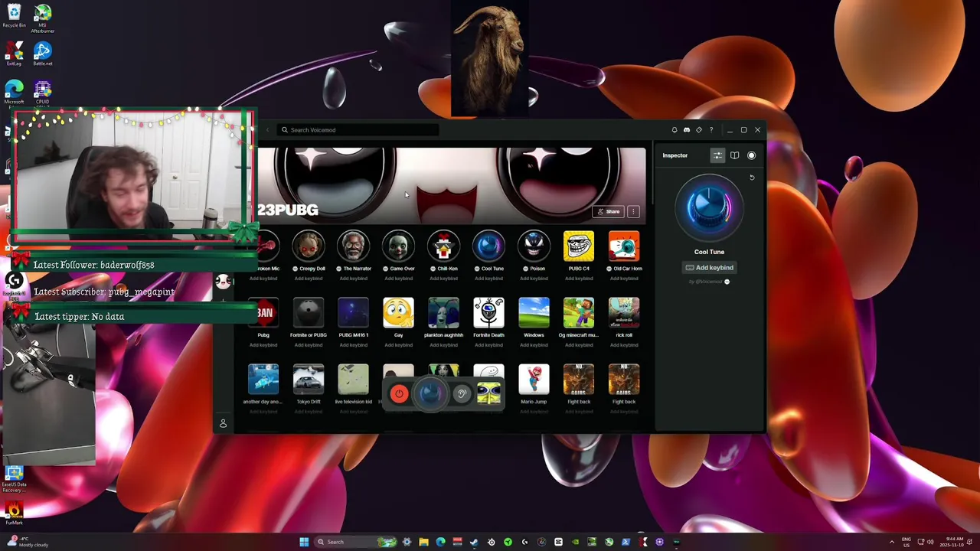Select the Cool Tune voice tile
Viewport: 980px width, 551px height.
[x=488, y=247]
